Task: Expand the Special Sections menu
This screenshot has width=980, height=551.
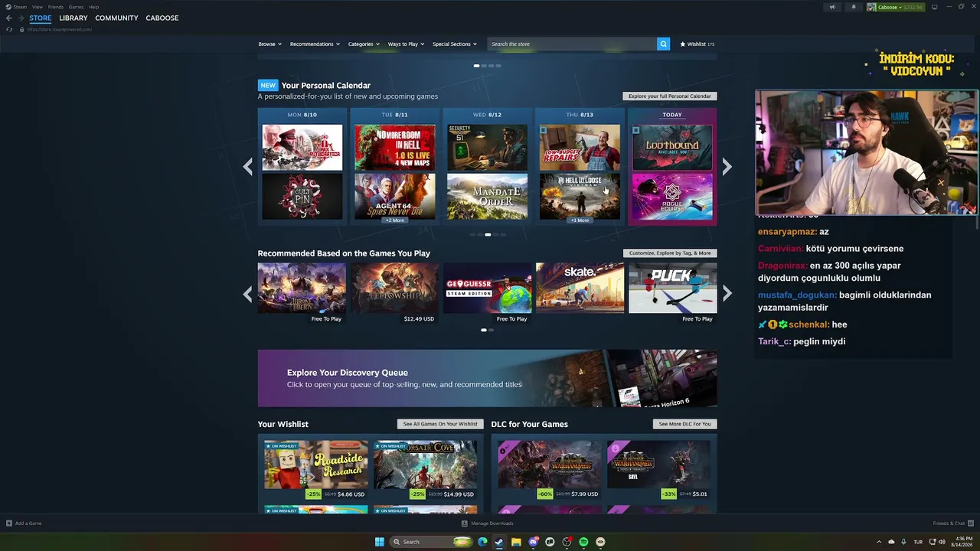Action: tap(455, 44)
